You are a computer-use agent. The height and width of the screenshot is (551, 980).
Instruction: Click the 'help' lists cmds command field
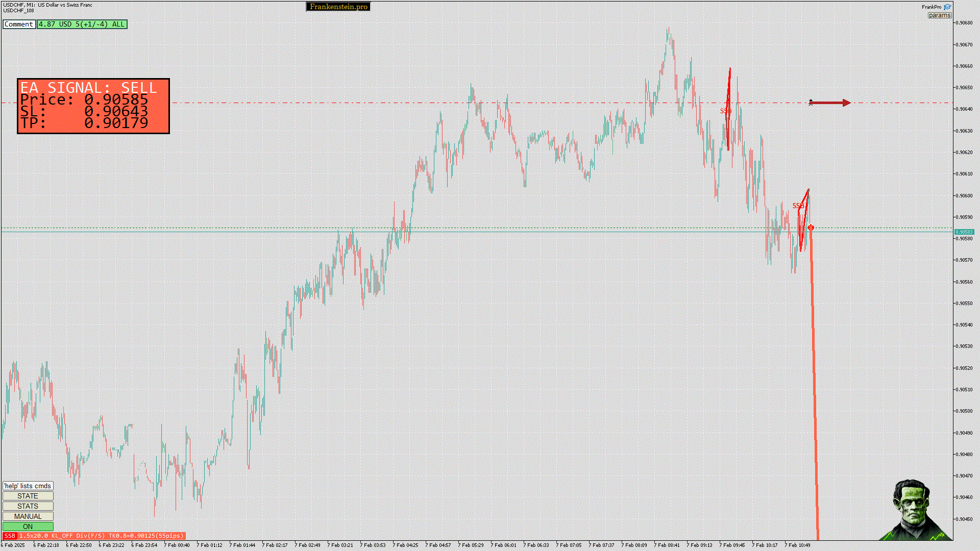pos(28,486)
